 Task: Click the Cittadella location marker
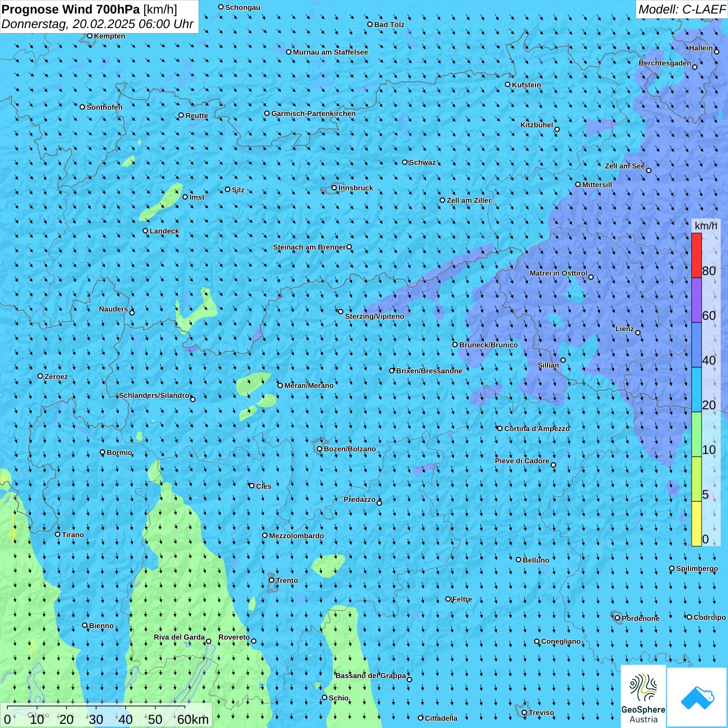(421, 718)
